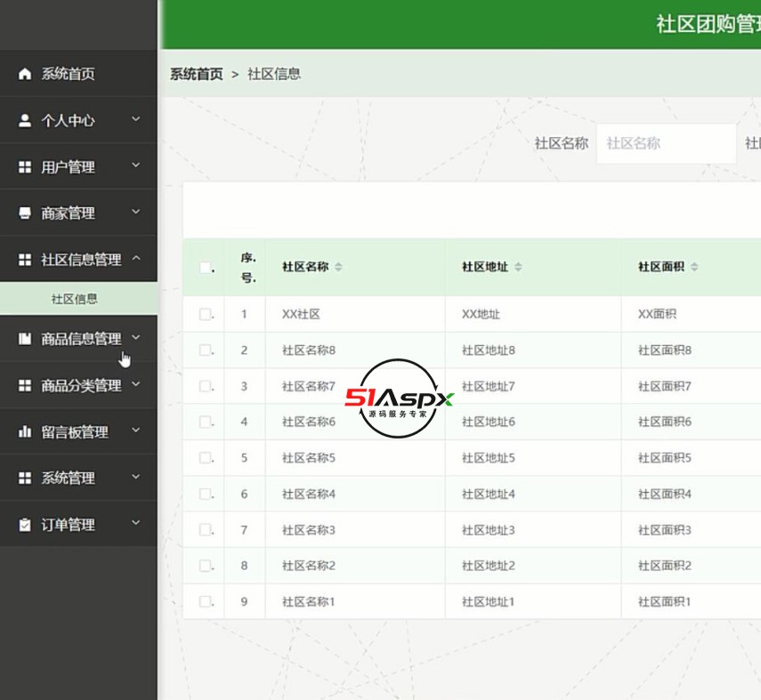The image size is (761, 700).
Task: Click the grid icon beside 商品分类管理
Action: 25,386
